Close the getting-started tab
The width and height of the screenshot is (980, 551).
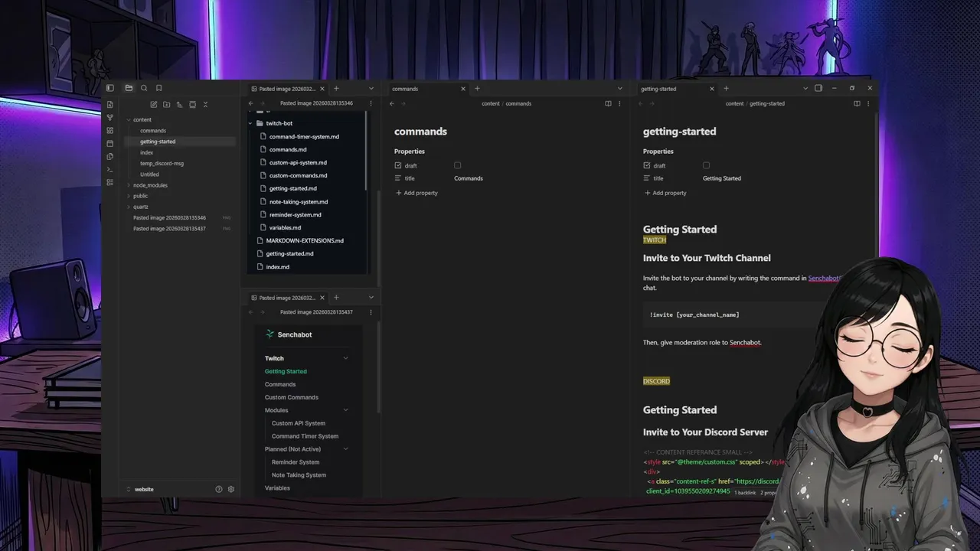pyautogui.click(x=712, y=89)
